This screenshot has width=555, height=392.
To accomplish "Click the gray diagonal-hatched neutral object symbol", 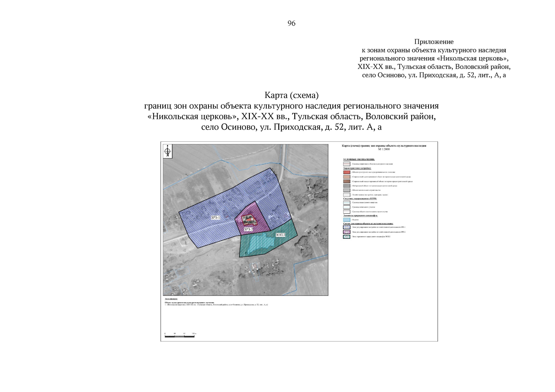I will 346,186.
